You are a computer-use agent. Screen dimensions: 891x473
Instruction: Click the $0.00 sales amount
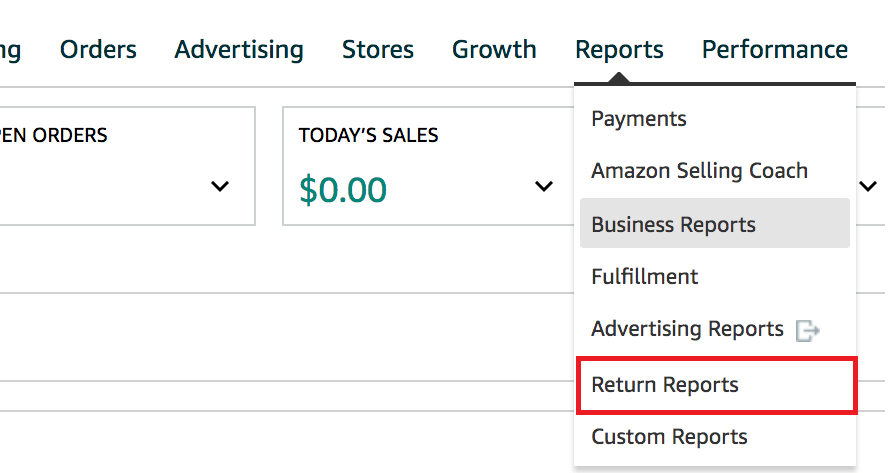[343, 189]
